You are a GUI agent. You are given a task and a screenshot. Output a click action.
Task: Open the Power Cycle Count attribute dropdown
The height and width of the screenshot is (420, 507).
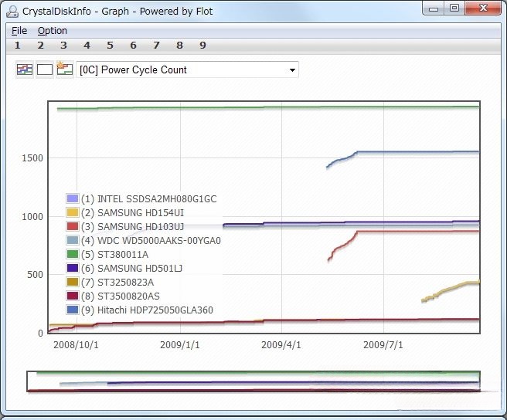click(187, 69)
